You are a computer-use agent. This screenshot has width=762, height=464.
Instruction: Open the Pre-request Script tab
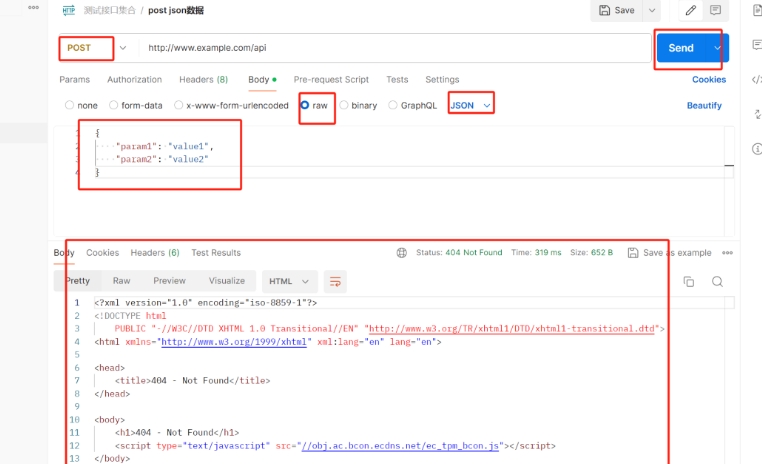click(331, 80)
